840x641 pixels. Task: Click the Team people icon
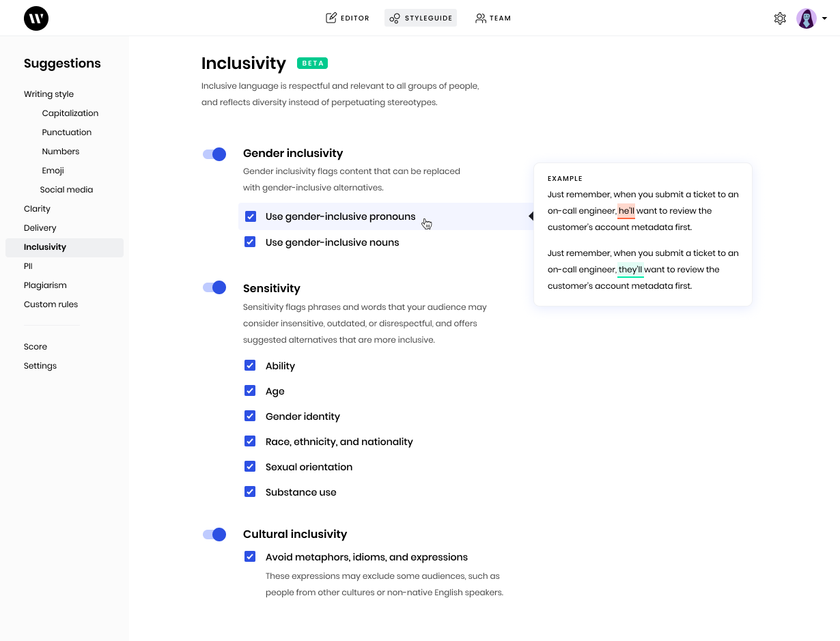tap(481, 18)
